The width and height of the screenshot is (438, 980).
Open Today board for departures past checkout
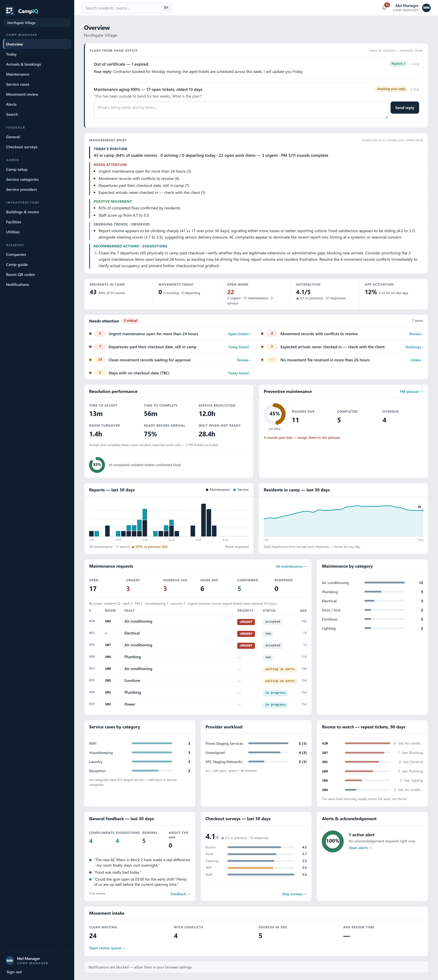[x=239, y=347]
